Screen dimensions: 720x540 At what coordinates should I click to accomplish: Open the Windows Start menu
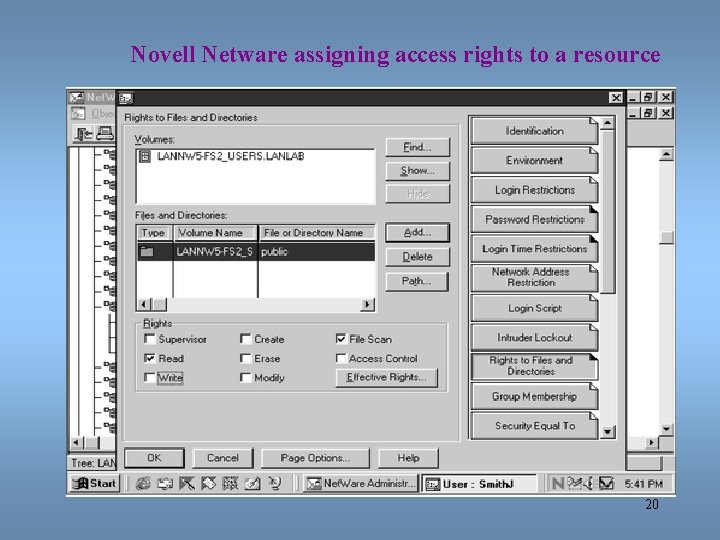tap(95, 484)
